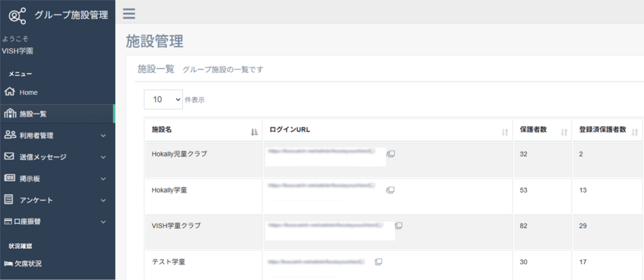Open 送信メッセージ menu item

58,157
